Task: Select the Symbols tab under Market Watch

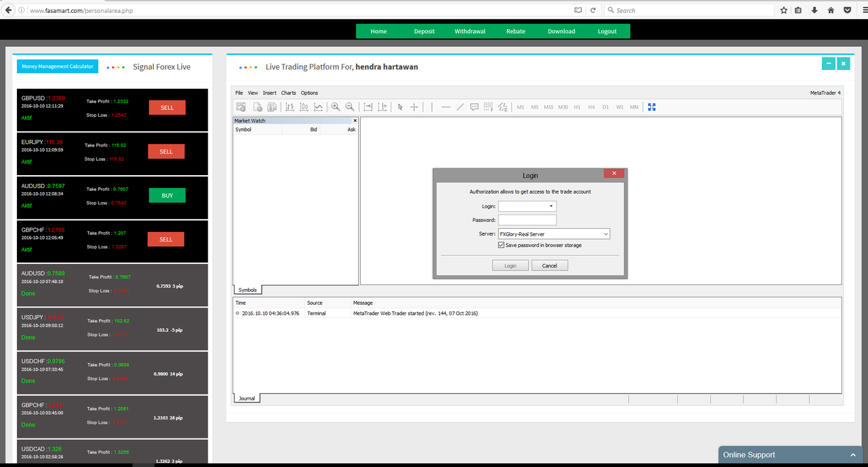Action: (x=248, y=290)
